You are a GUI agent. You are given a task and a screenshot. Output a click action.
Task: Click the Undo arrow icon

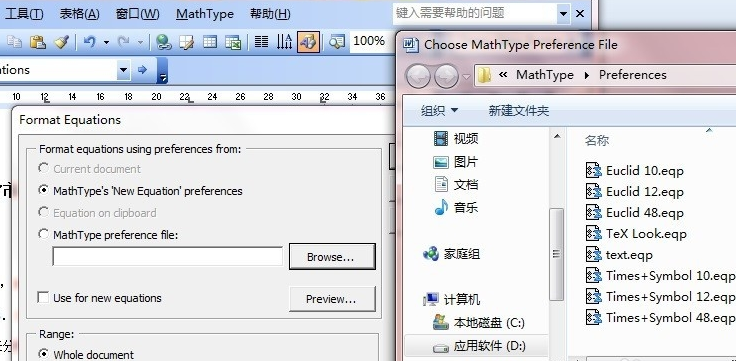[x=89, y=42]
